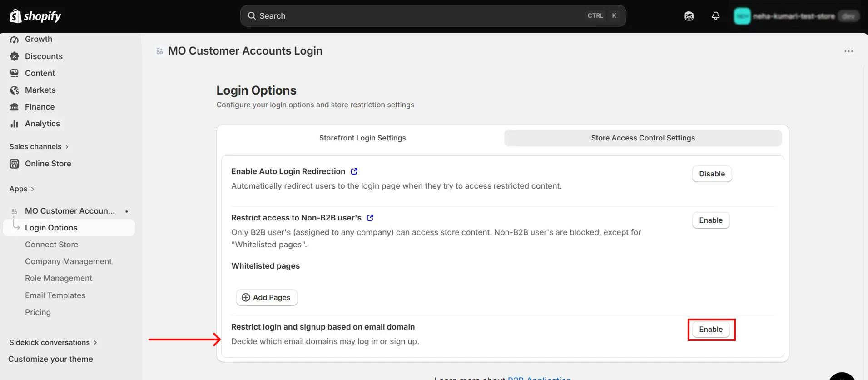
Task: Open the store account avatar
Action: pyautogui.click(x=742, y=16)
